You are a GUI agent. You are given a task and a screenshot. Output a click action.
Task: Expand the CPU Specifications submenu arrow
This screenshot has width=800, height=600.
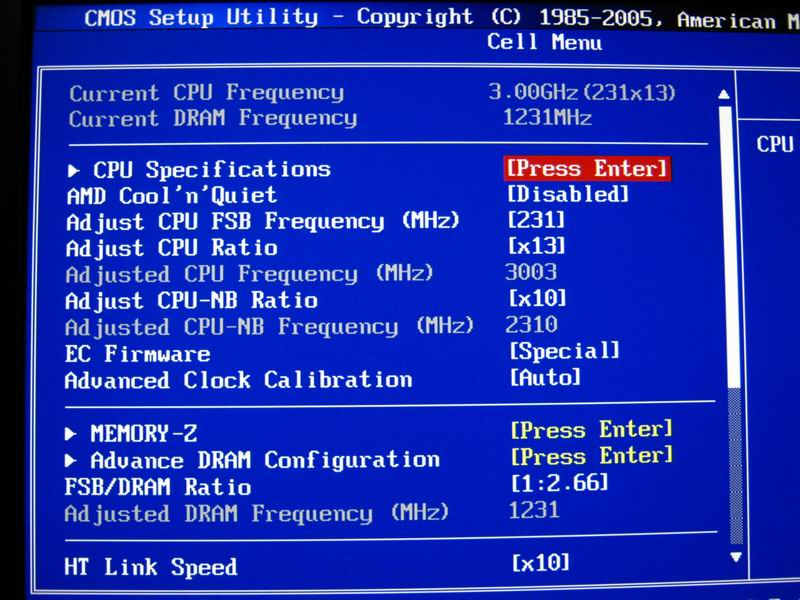click(x=73, y=171)
